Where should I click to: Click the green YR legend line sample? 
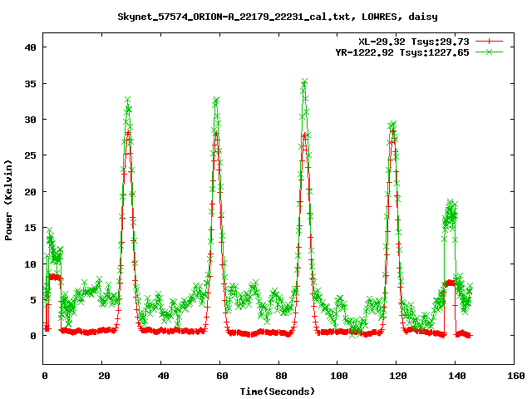(489, 52)
